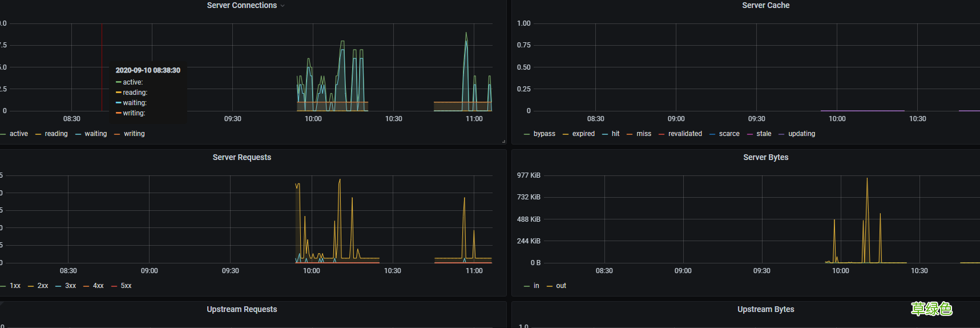The width and height of the screenshot is (980, 328).
Task: Click the writing legend label
Action: click(134, 134)
